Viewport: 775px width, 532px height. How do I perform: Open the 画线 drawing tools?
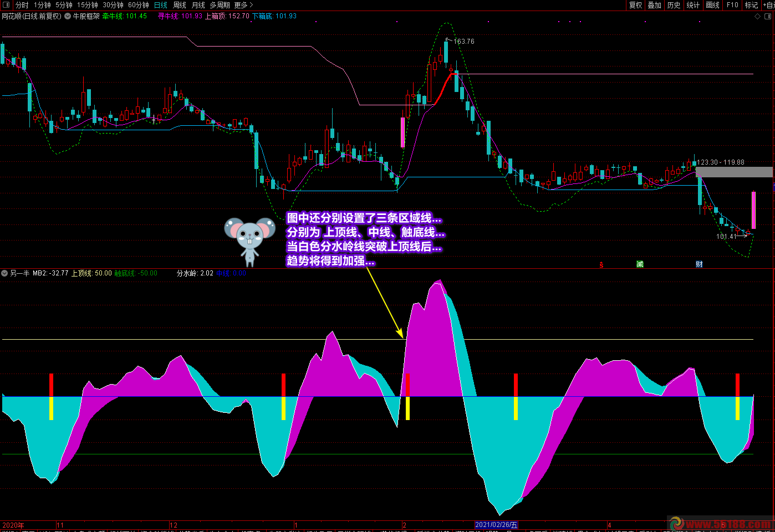pos(712,5)
